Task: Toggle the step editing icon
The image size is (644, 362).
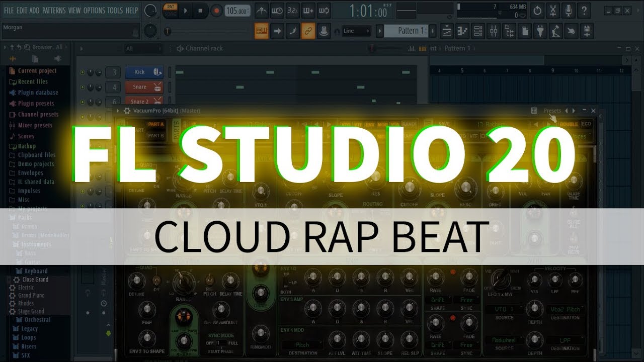Action: (x=292, y=31)
